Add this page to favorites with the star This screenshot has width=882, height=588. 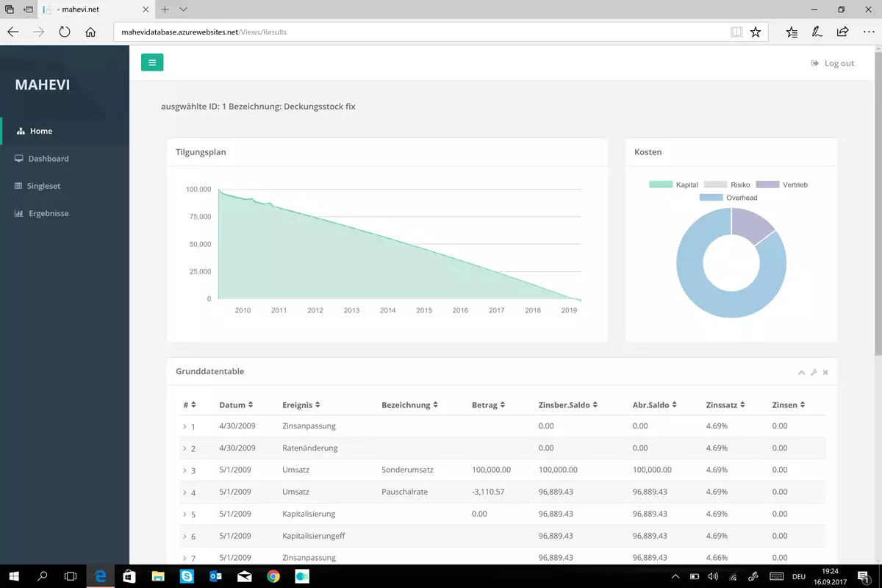pyautogui.click(x=756, y=32)
